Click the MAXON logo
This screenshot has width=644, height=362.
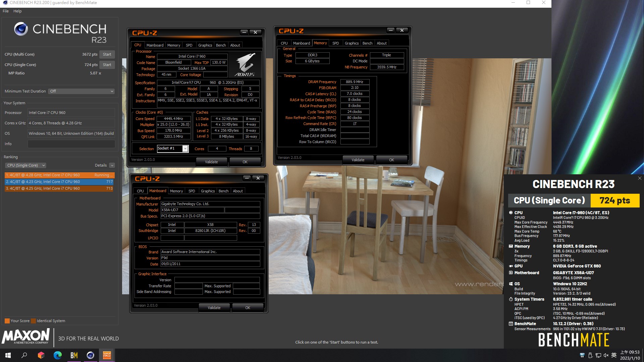click(25, 336)
